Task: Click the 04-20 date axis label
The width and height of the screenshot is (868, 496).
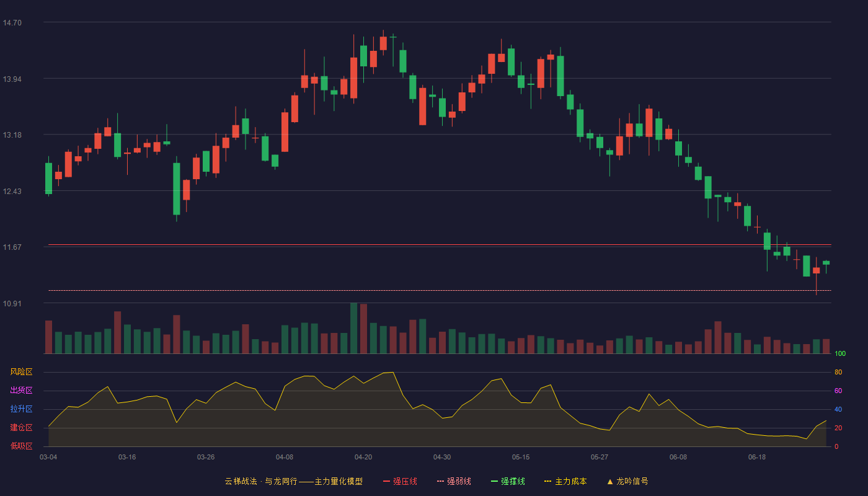Action: tap(363, 457)
